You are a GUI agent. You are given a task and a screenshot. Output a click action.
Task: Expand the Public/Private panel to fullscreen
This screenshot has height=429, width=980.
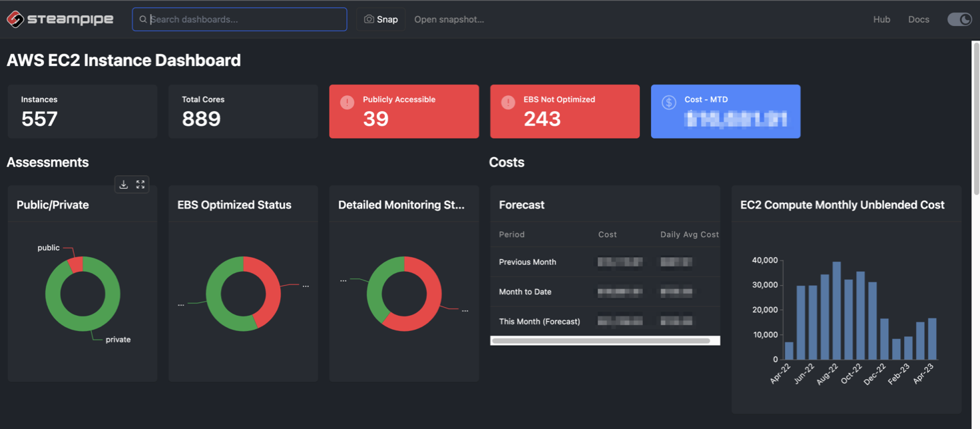[x=140, y=185]
